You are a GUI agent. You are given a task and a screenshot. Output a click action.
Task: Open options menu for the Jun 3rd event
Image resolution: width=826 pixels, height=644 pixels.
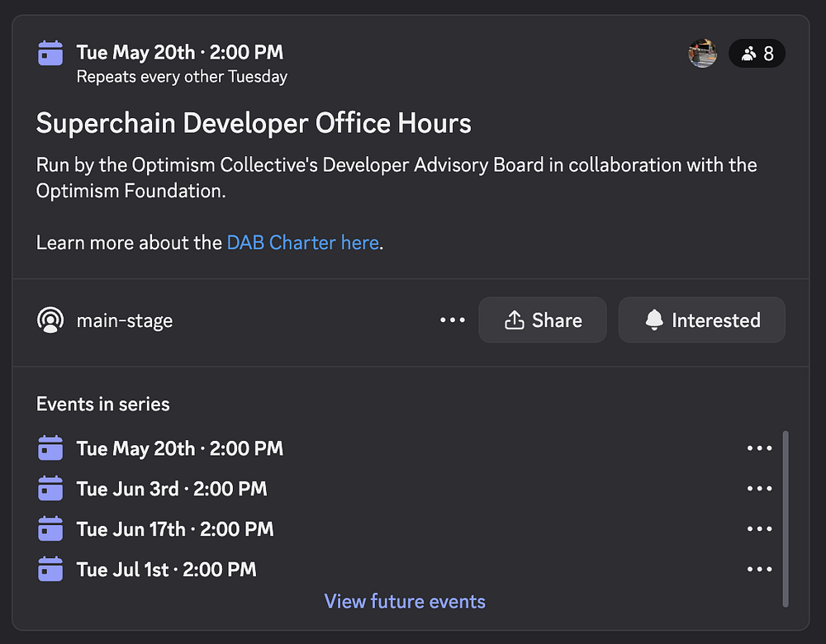pos(759,489)
